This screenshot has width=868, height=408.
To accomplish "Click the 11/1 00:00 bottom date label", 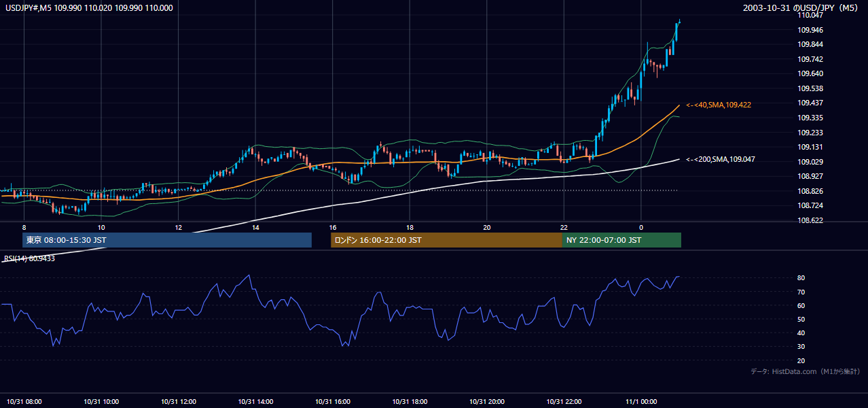I will pos(641,402).
